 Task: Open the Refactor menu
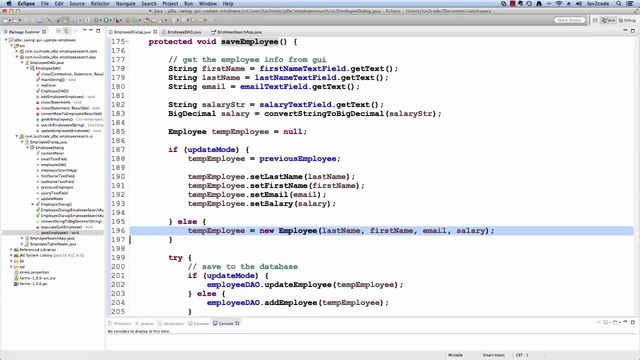pyautogui.click(x=100, y=3)
